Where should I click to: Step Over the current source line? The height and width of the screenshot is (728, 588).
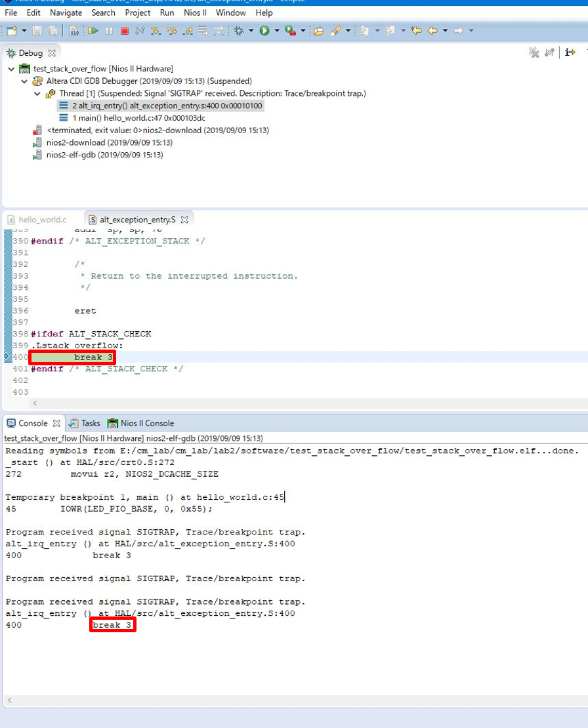[x=173, y=30]
